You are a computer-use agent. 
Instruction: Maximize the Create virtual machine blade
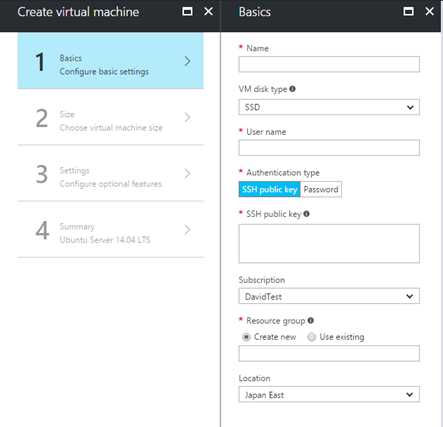click(187, 12)
